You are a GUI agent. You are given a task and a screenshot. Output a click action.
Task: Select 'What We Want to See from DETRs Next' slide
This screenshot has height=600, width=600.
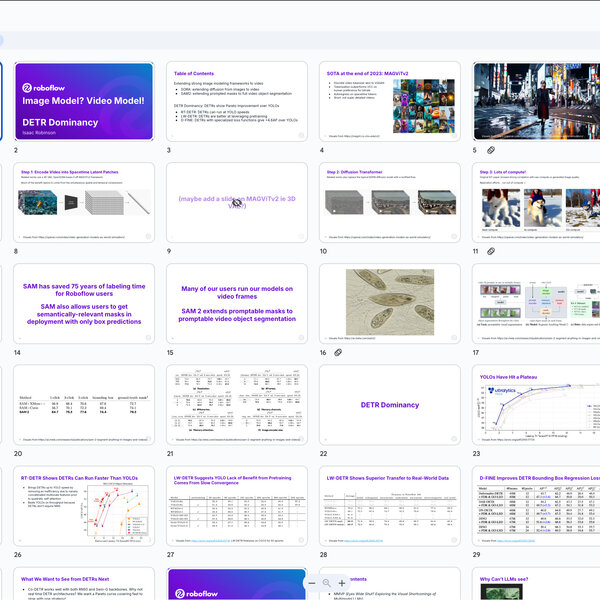pyautogui.click(x=84, y=584)
